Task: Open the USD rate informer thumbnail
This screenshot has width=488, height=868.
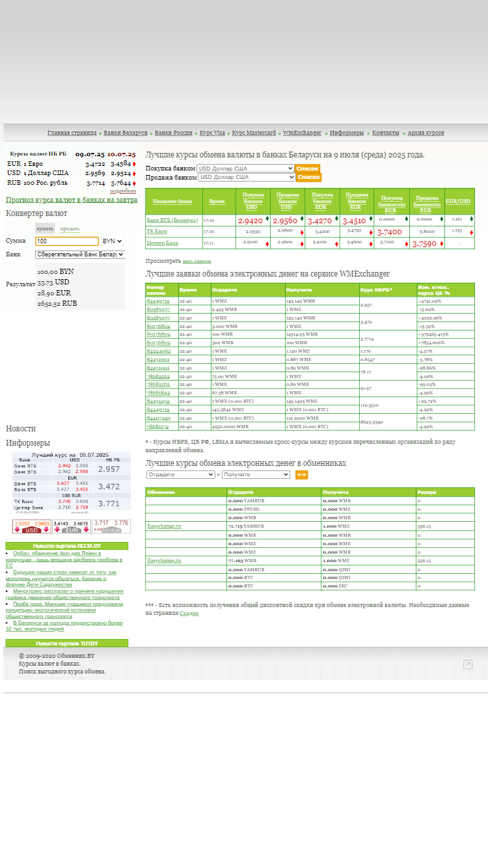Action: (31, 526)
